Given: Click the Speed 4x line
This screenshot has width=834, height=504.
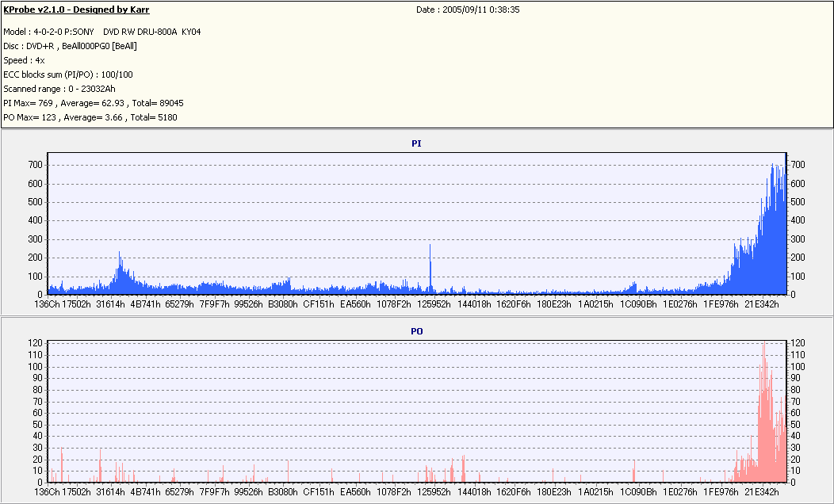Looking at the screenshot, I should [24, 60].
